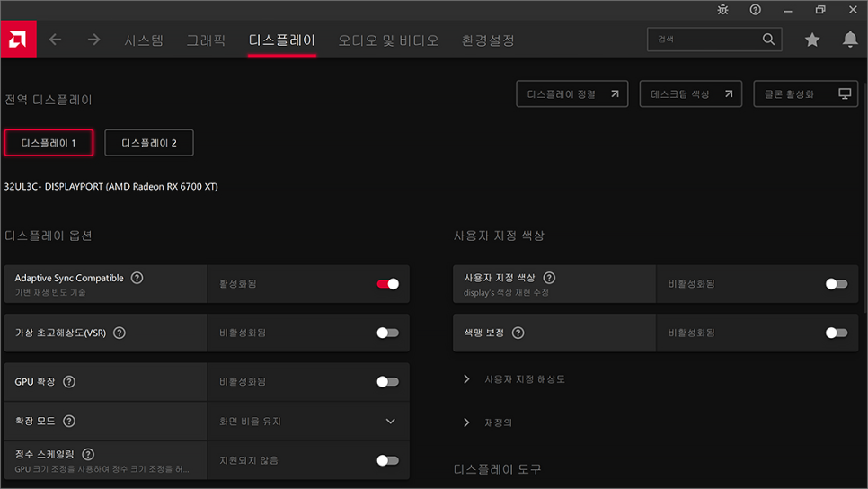This screenshot has width=868, height=489.
Task: Open the help question mark in title bar
Action: (755, 10)
